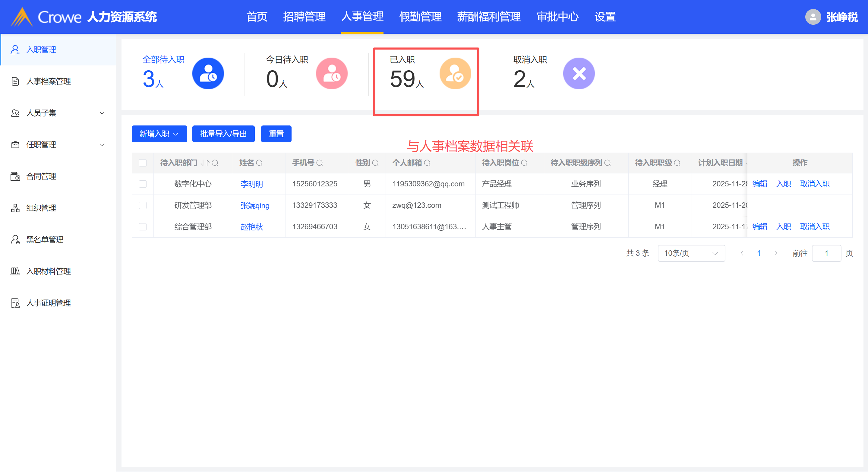Open the 10条/页 page size dropdown
Viewport: 868px width, 472px height.
691,253
